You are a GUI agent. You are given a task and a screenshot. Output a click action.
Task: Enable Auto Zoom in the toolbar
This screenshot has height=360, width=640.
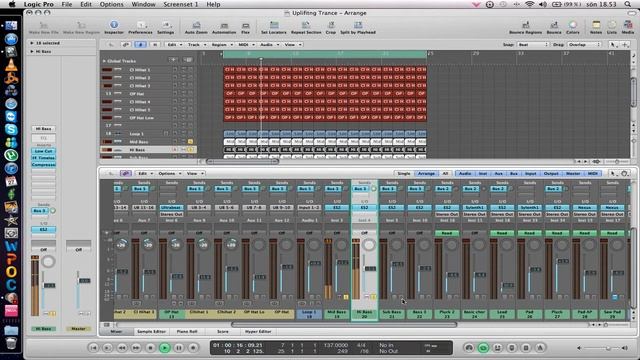click(196, 27)
